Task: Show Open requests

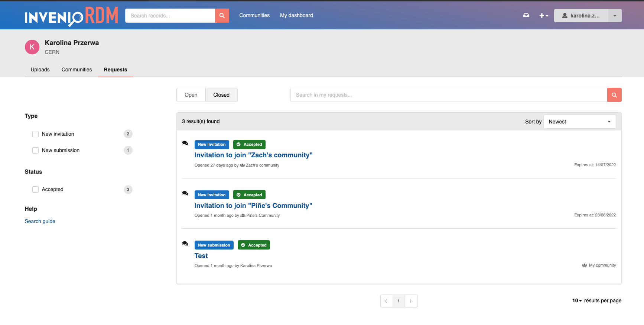Action: tap(191, 95)
